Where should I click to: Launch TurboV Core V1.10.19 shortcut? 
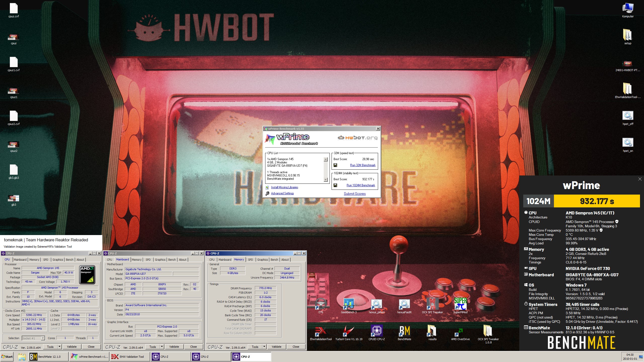349,333
